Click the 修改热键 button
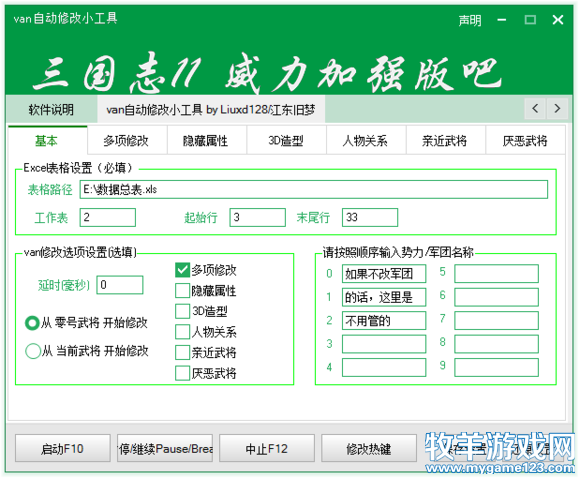580x479 pixels. click(369, 448)
